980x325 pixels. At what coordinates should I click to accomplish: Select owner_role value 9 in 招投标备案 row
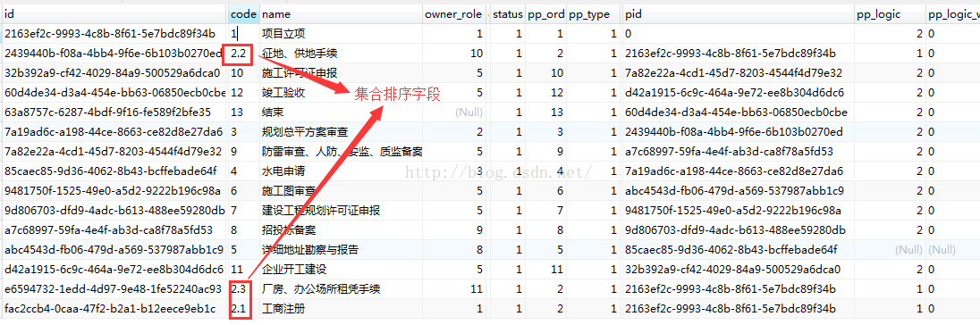(454, 230)
